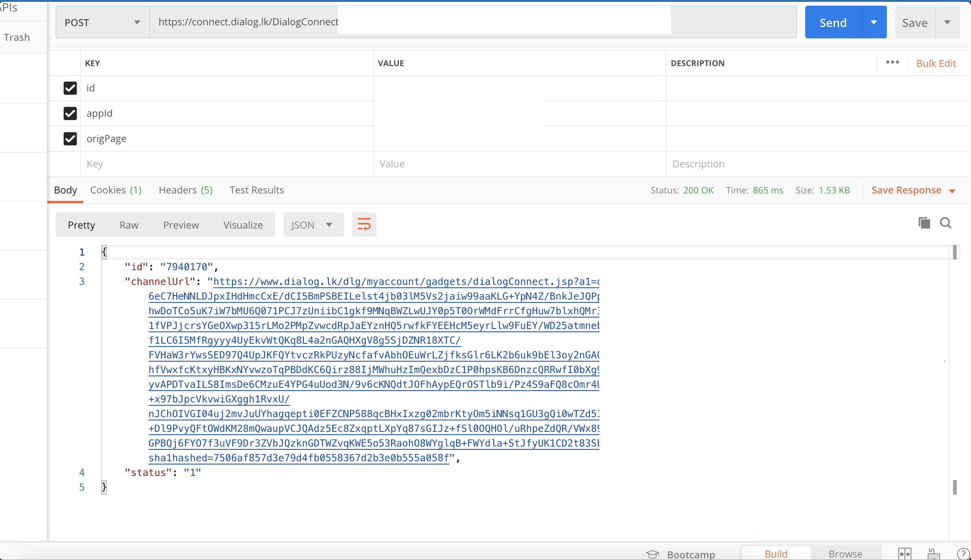The image size is (971, 560).
Task: Open the JSON format dropdown
Action: pos(313,224)
